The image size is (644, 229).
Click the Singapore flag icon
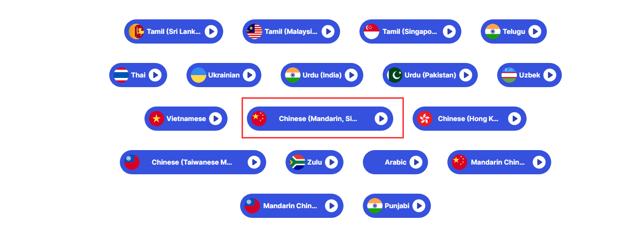tap(372, 31)
